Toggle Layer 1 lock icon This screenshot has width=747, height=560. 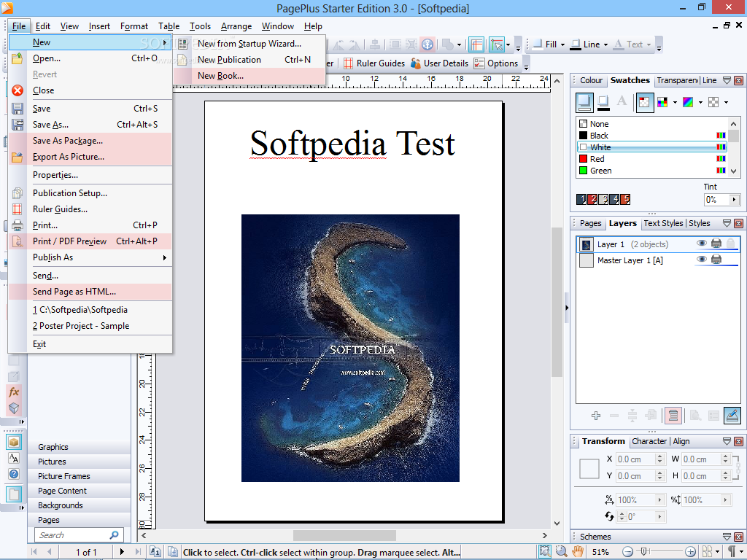coord(731,244)
